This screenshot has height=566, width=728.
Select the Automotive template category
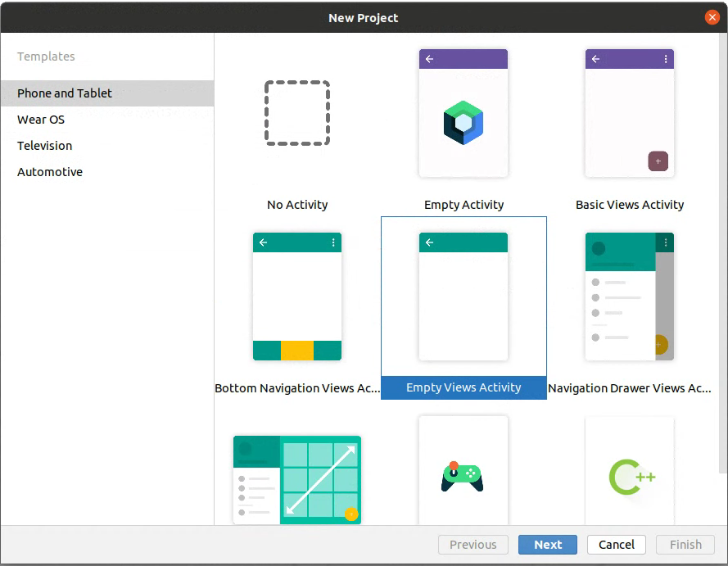tap(50, 172)
